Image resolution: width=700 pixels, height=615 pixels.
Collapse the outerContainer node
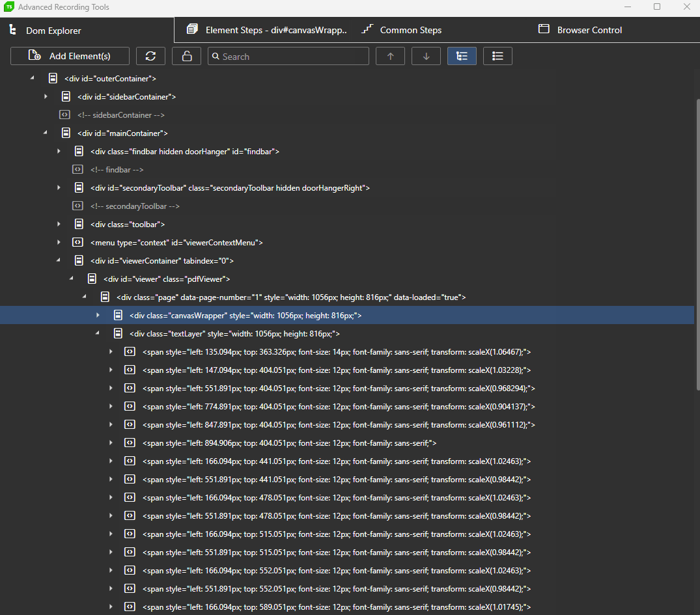coord(32,78)
